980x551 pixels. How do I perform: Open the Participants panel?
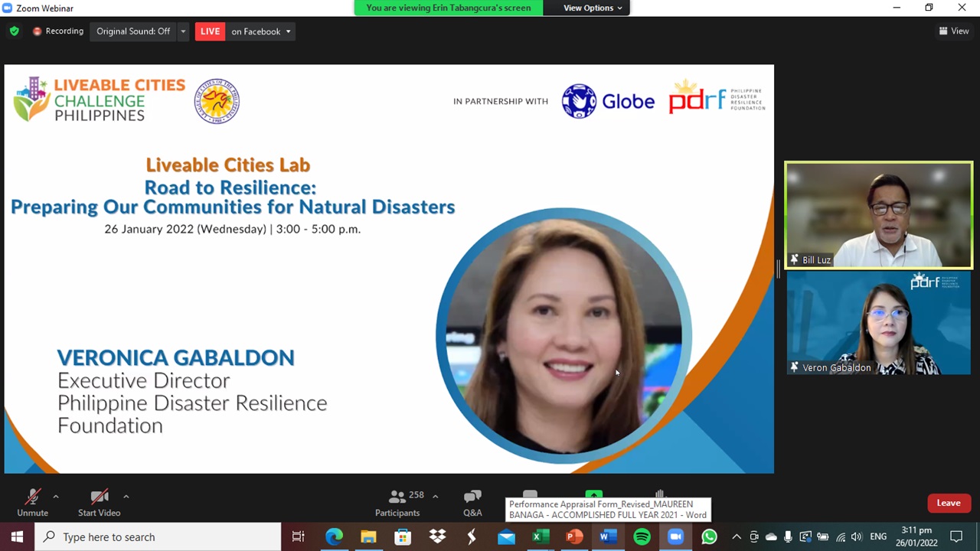397,503
